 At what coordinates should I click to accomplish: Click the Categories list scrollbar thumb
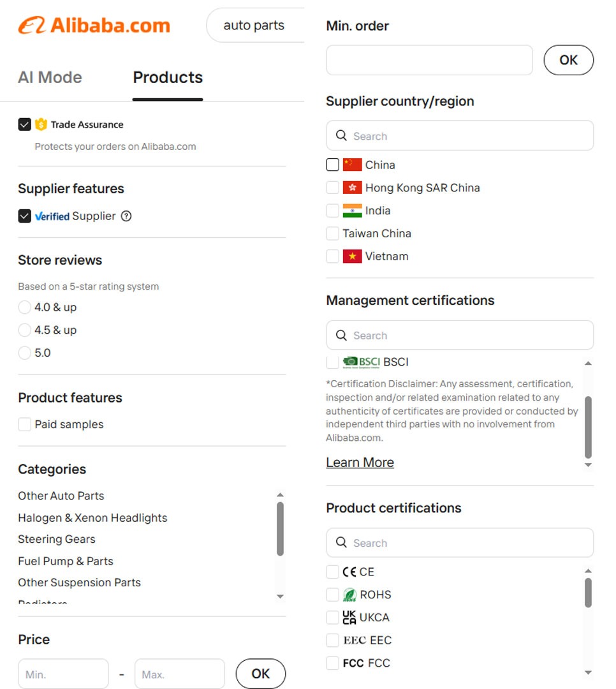point(281,529)
